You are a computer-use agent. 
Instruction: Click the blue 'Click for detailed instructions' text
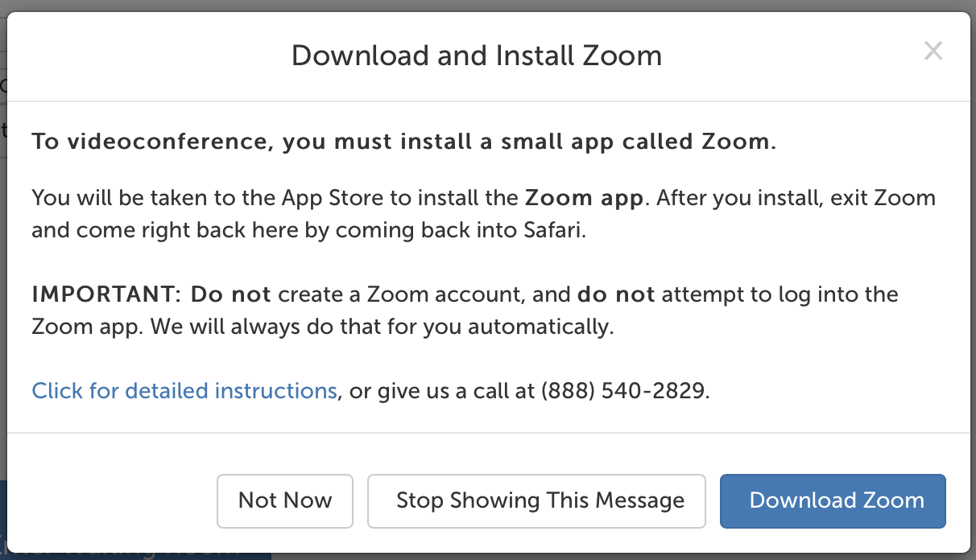[184, 390]
